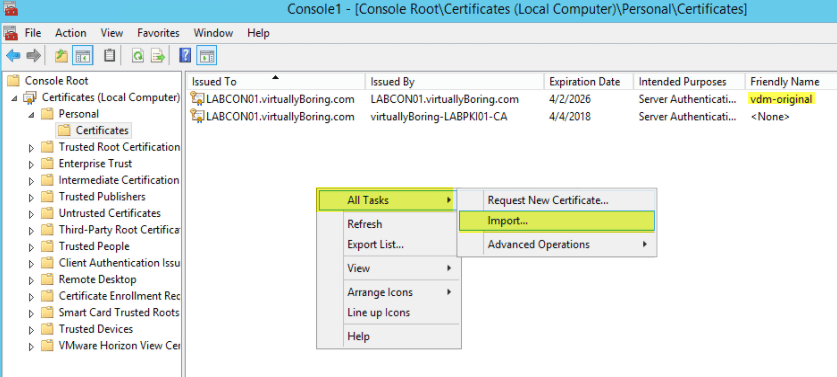Click the Refresh toolbar icon
The image size is (837, 377).
pyautogui.click(x=138, y=55)
